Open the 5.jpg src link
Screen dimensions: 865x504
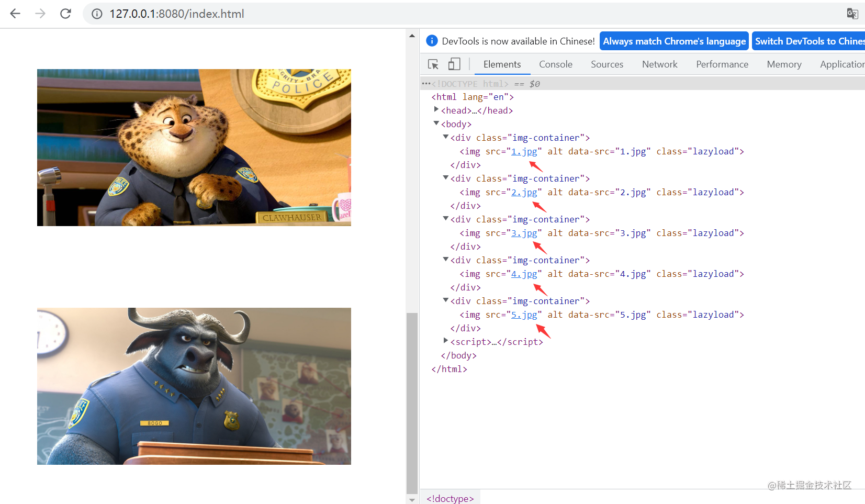pos(524,315)
